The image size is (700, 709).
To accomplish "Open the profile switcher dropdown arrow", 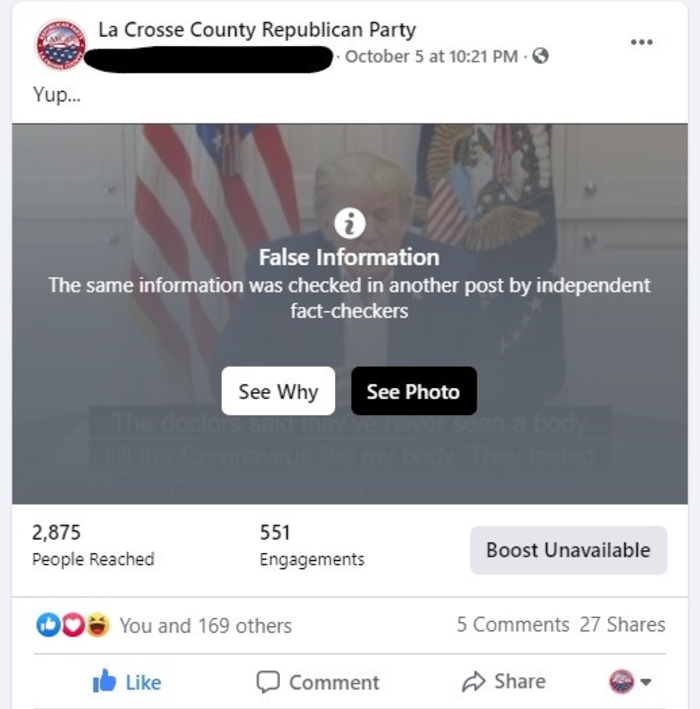I will click(x=645, y=682).
